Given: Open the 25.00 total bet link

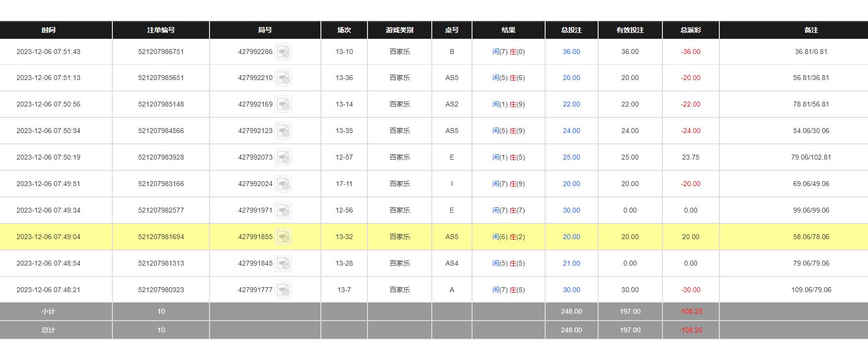Looking at the screenshot, I should [571, 157].
